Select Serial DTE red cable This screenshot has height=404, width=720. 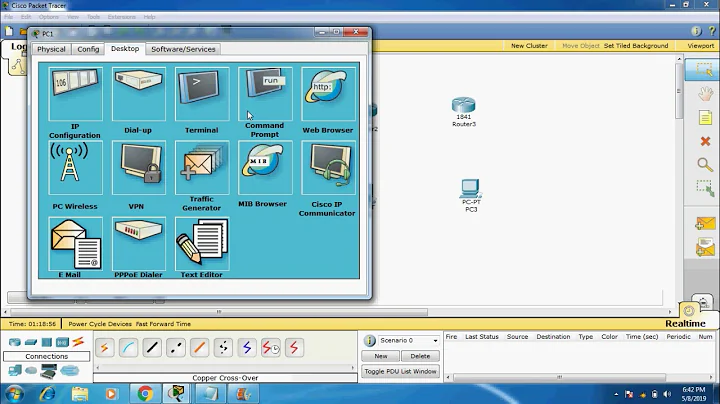[x=294, y=348]
